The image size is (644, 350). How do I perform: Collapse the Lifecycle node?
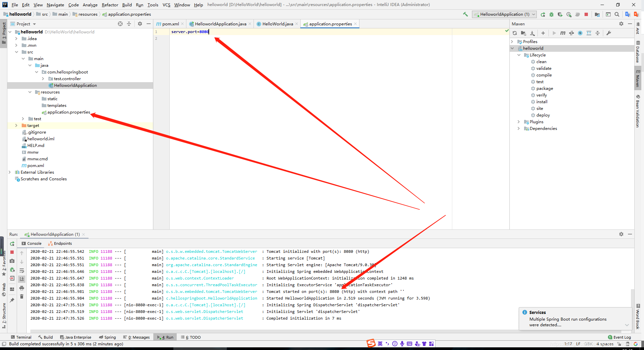[519, 55]
